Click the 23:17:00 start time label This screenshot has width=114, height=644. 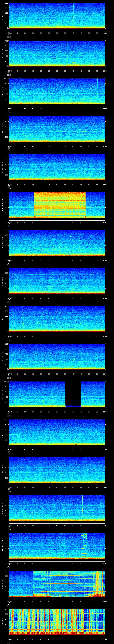[x=9, y=374]
